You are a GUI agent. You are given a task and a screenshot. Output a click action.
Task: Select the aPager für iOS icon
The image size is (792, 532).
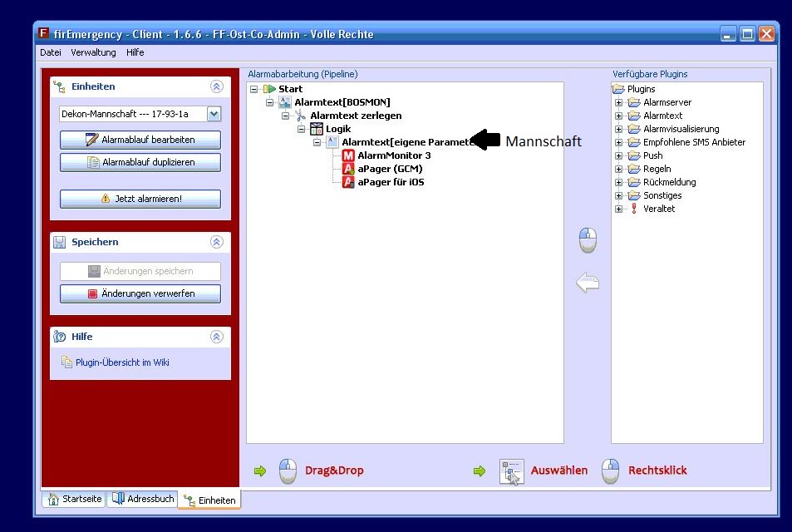point(349,182)
